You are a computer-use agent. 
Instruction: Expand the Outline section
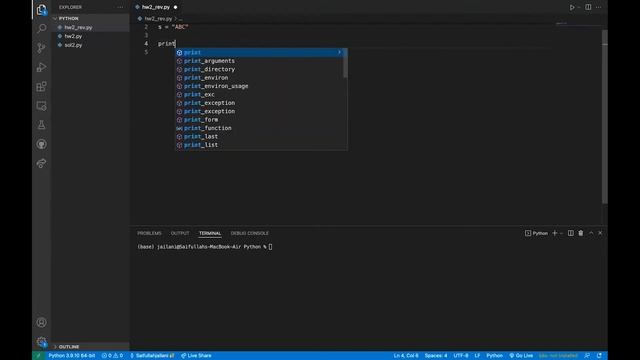(69, 347)
